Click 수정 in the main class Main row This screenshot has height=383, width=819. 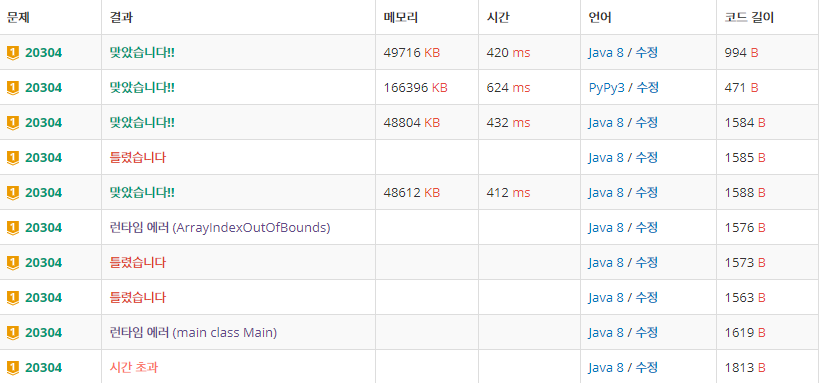tap(646, 332)
